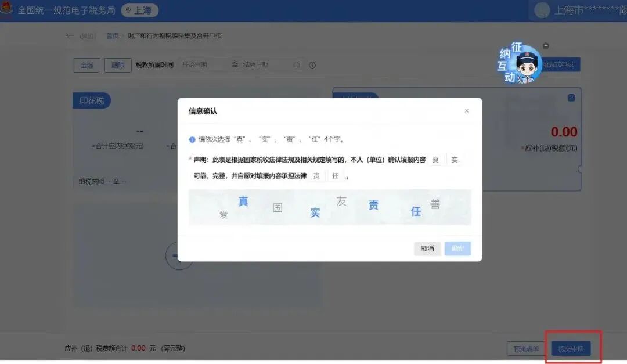Click the 全选 select-all control
Viewport: 627px width, 364px height.
pyautogui.click(x=86, y=65)
